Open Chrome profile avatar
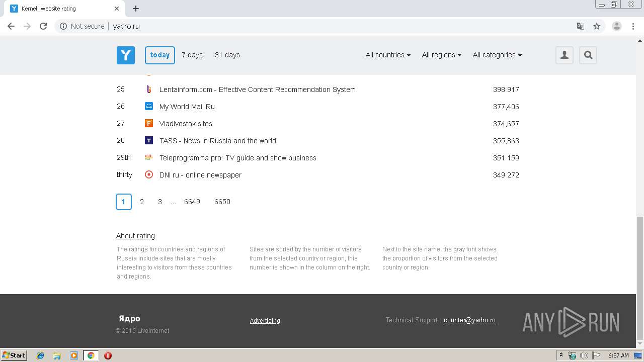Screen dimensions: 644x362 (x=617, y=26)
